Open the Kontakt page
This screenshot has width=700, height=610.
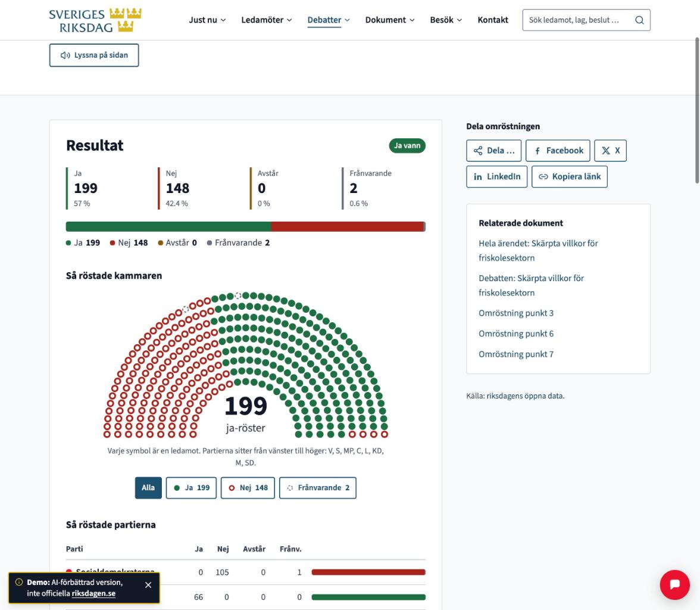coord(493,20)
